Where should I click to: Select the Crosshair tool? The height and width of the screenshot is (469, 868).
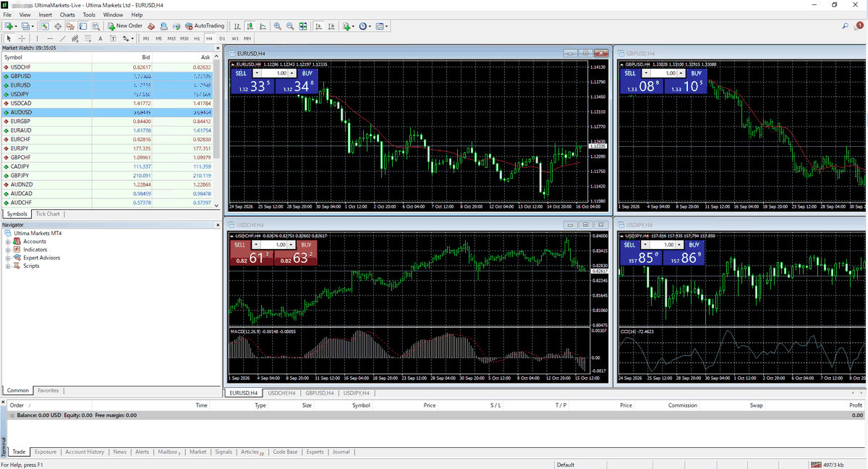click(22, 38)
